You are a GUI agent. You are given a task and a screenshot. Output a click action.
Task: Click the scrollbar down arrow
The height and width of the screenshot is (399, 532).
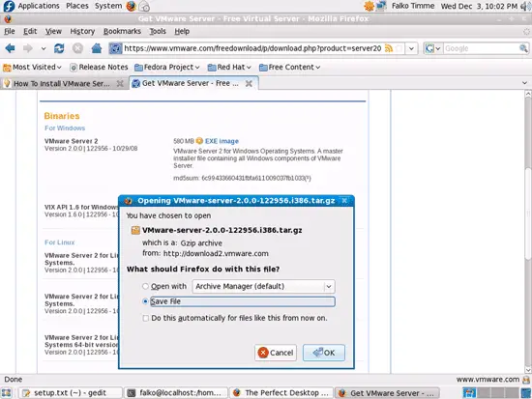coord(527,370)
